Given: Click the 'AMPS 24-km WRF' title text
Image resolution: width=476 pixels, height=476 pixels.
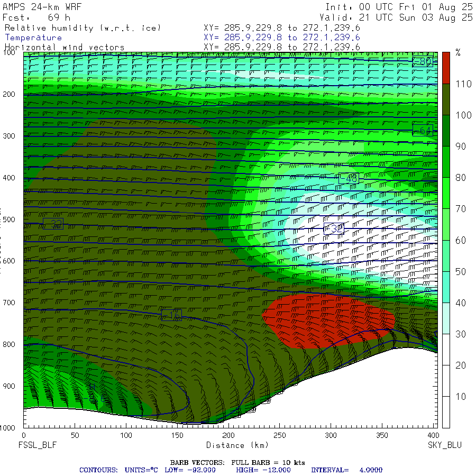Looking at the screenshot, I should pyautogui.click(x=42, y=7).
